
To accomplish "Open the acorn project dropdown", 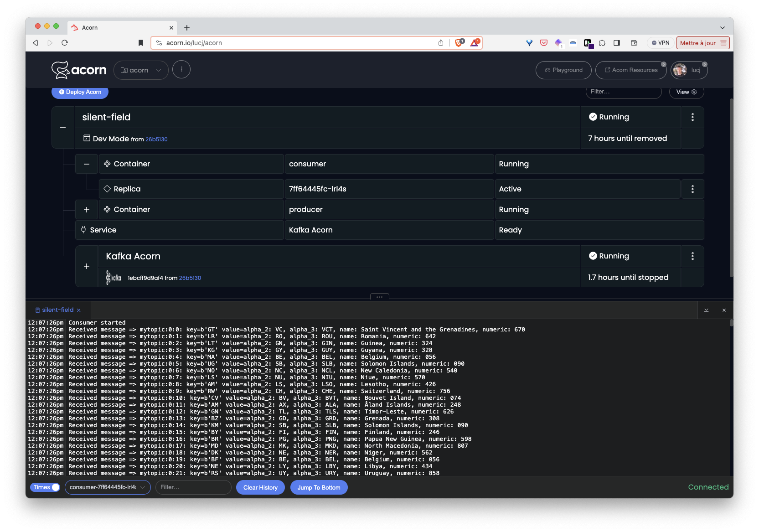I will pyautogui.click(x=141, y=70).
